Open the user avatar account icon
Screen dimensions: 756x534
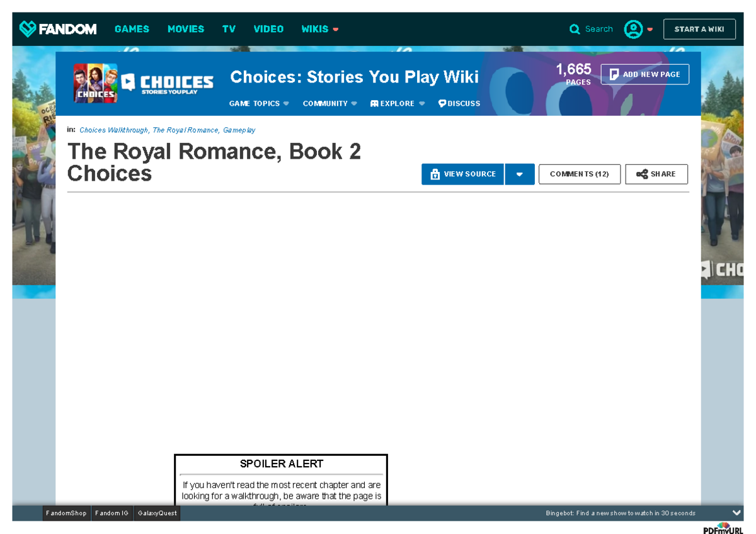click(633, 29)
